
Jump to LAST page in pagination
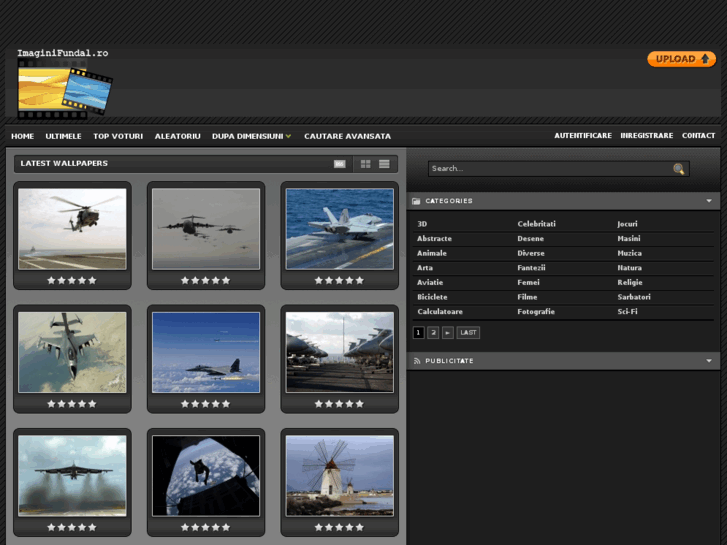click(468, 333)
